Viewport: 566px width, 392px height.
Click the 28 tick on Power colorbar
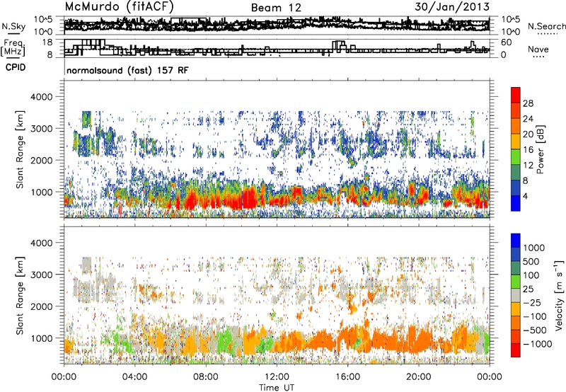(x=528, y=103)
